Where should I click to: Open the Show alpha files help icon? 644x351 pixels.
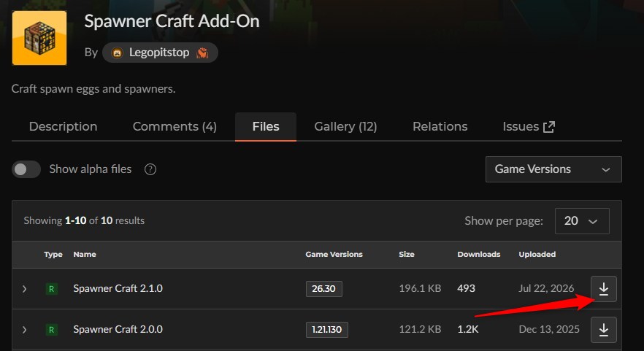coord(150,169)
